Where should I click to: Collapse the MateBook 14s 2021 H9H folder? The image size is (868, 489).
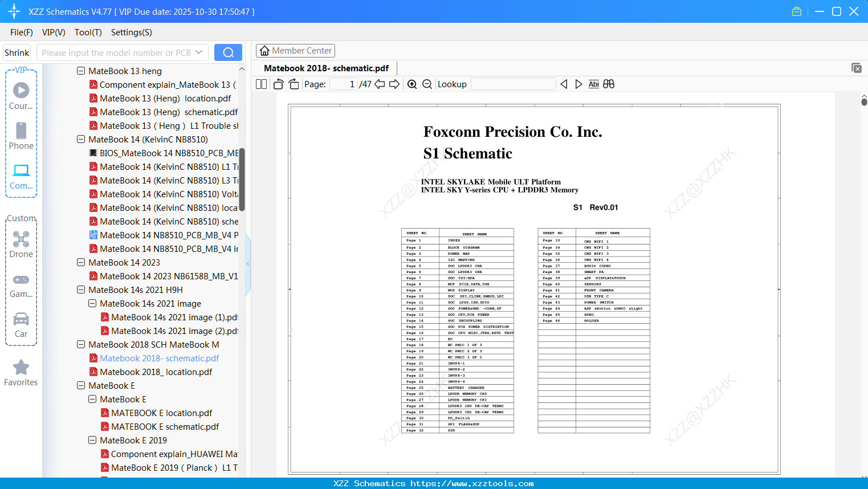[x=81, y=290]
